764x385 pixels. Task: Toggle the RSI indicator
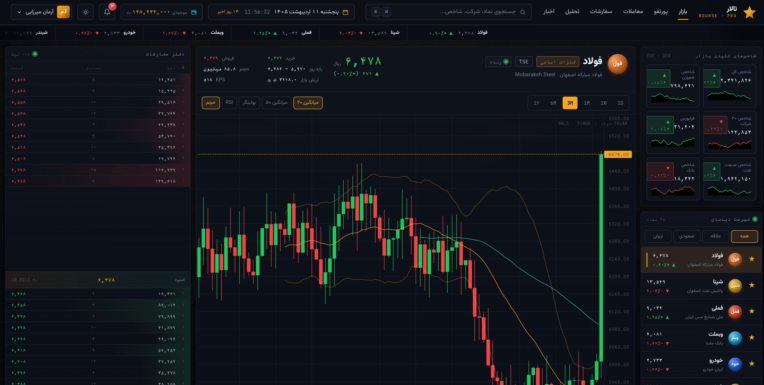coord(229,103)
